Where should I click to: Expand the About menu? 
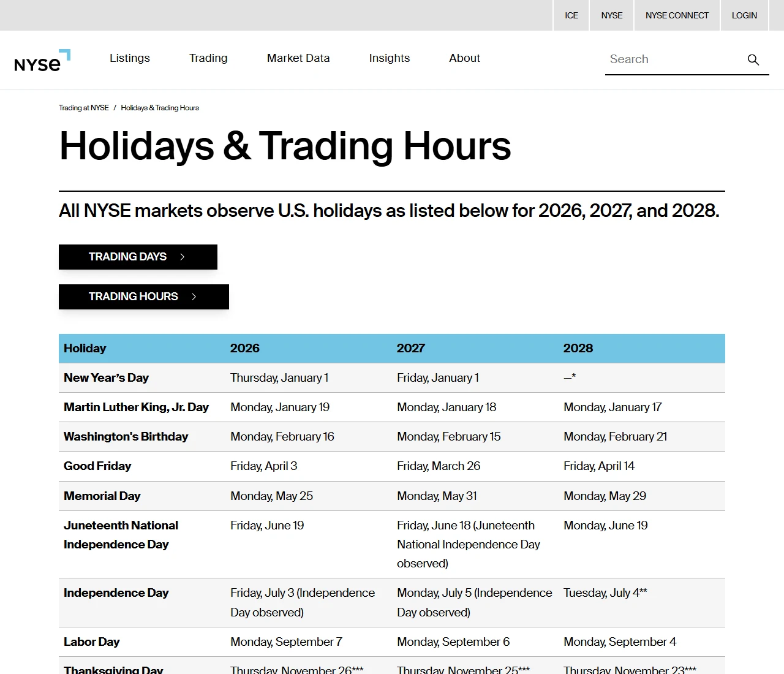tap(465, 58)
